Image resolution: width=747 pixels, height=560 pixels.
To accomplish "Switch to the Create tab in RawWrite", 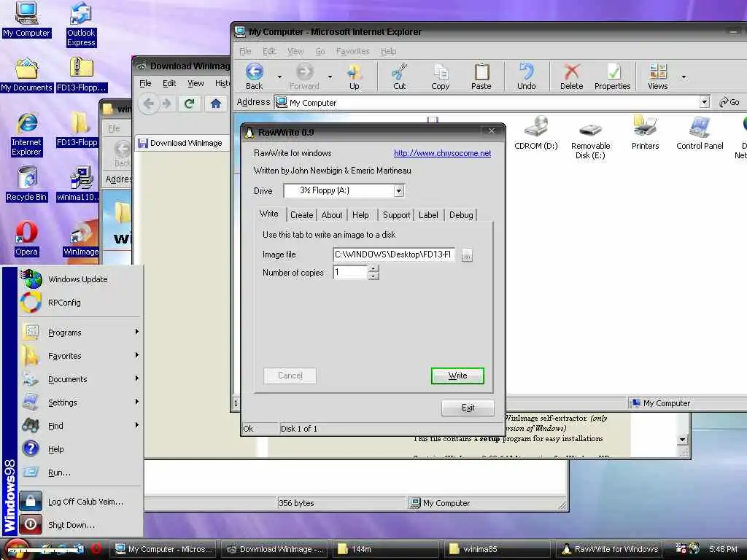I will (301, 215).
